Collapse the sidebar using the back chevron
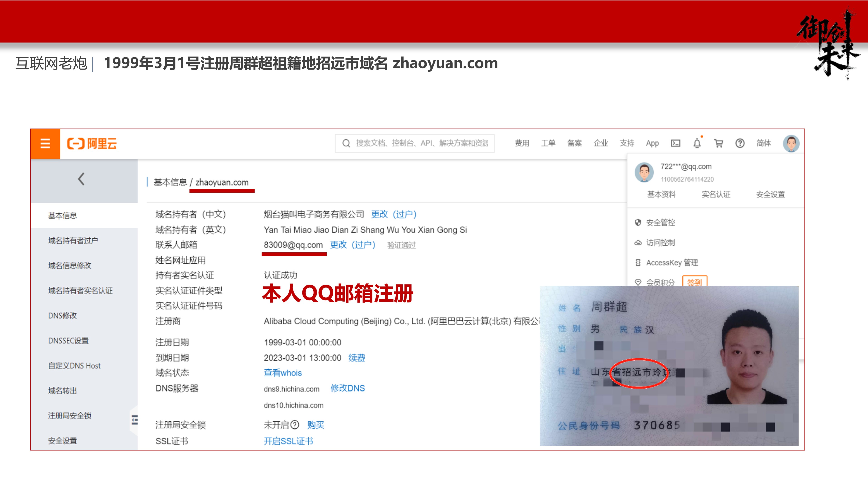 pyautogui.click(x=81, y=180)
